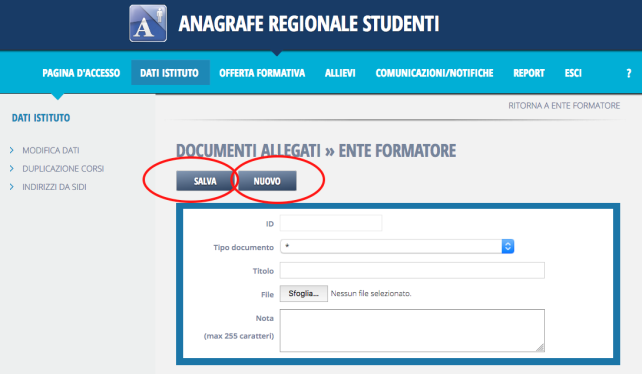642x374 pixels.
Task: Follow Ritorna a Ente Formatore link
Action: [x=564, y=106]
